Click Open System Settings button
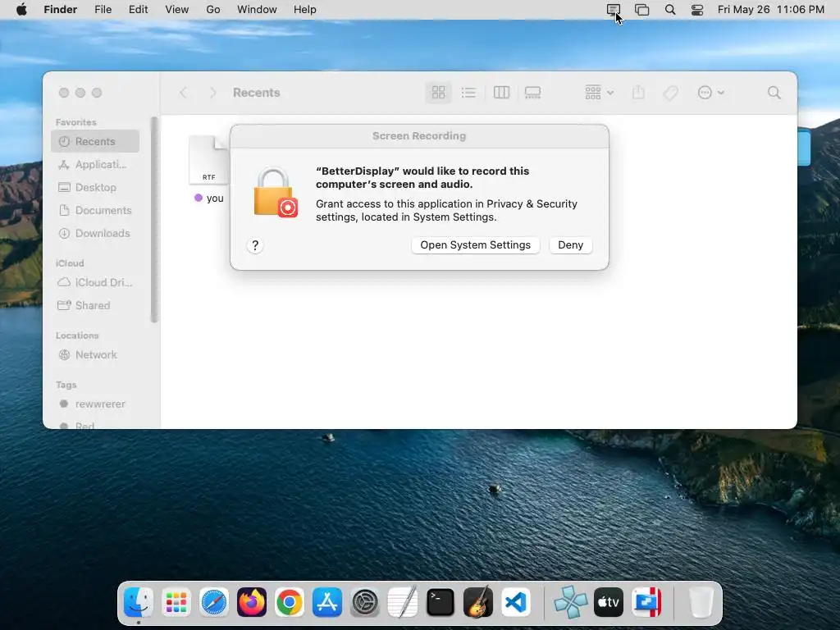 point(475,244)
